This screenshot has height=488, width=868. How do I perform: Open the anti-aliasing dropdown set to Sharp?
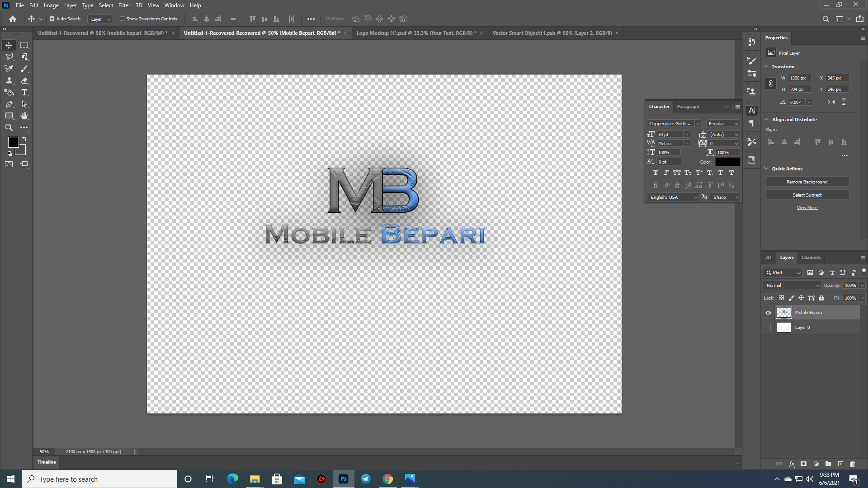pos(724,197)
